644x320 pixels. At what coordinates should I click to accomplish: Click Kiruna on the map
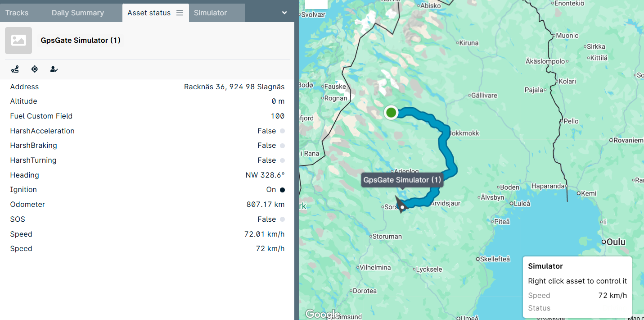pyautogui.click(x=468, y=43)
